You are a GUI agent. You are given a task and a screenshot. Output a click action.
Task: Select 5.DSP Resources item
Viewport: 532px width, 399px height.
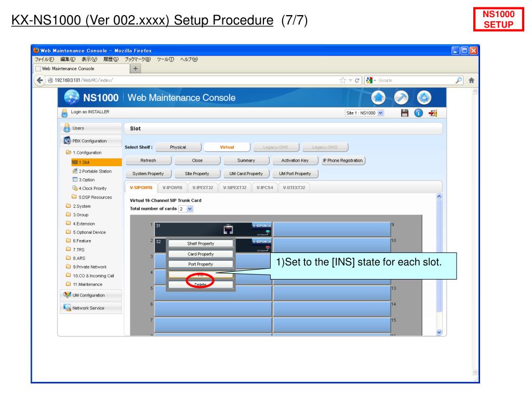point(91,197)
